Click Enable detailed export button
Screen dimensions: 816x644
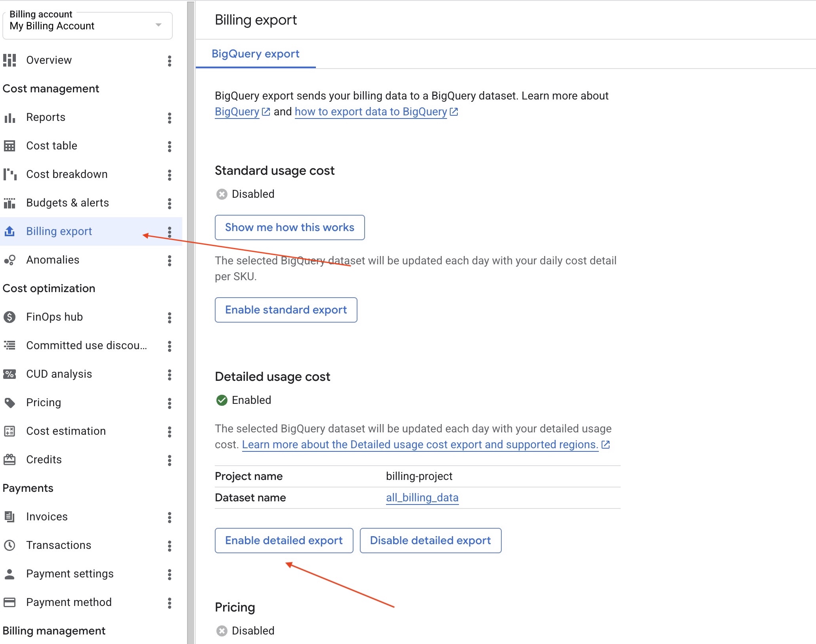(x=284, y=541)
